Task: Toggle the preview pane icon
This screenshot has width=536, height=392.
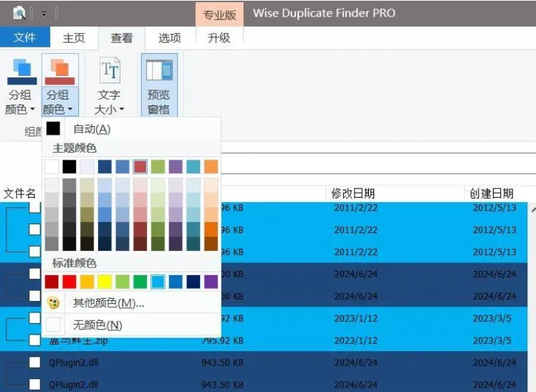Action: pos(159,70)
